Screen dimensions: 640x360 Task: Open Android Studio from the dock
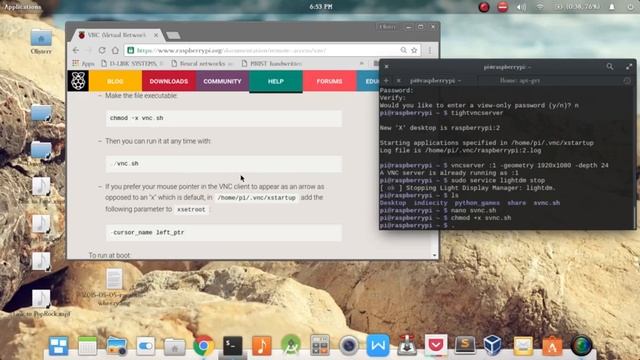tap(291, 346)
